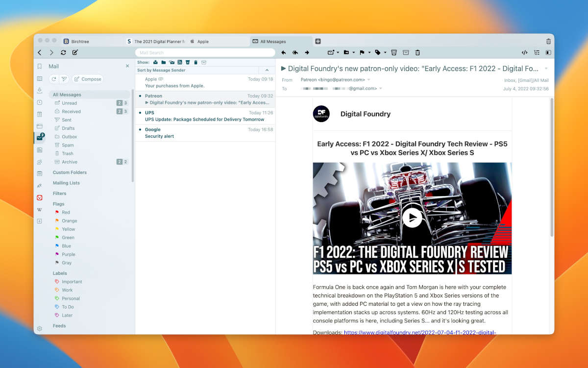Check for new mail button
The image size is (588, 368).
tap(53, 79)
